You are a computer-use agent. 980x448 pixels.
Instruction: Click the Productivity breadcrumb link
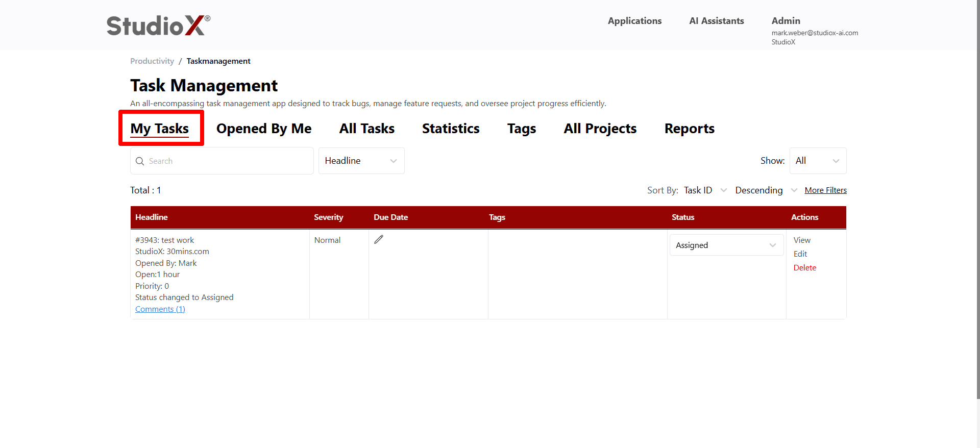pos(152,61)
